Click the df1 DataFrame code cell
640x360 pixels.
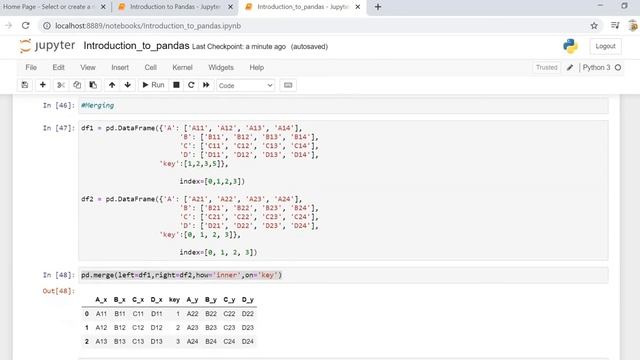tap(343, 190)
